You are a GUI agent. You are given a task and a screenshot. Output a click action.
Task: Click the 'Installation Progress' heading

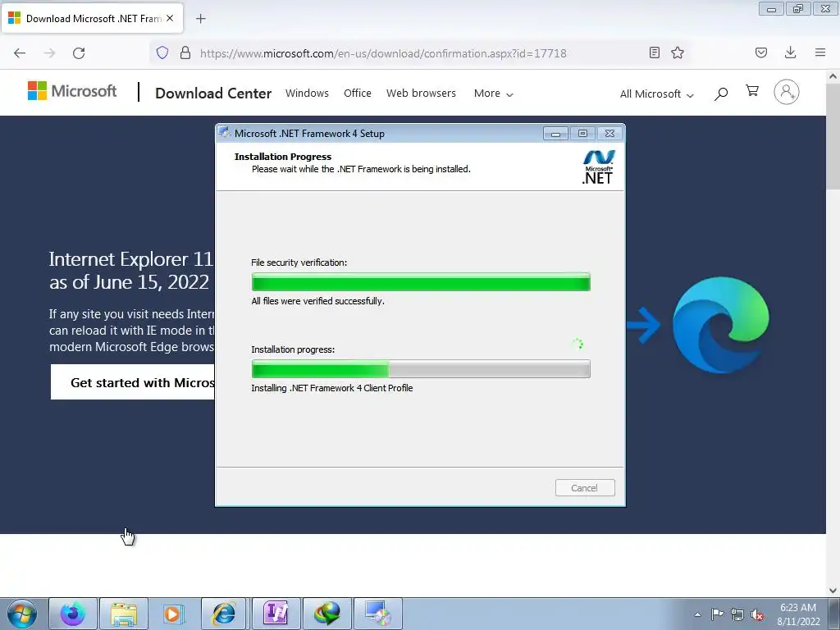(283, 157)
